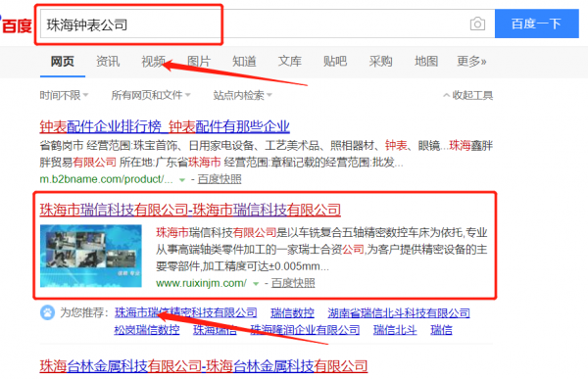Viewport: 588px width, 379px height.
Task: Switch to the 文库 tab
Action: [289, 61]
